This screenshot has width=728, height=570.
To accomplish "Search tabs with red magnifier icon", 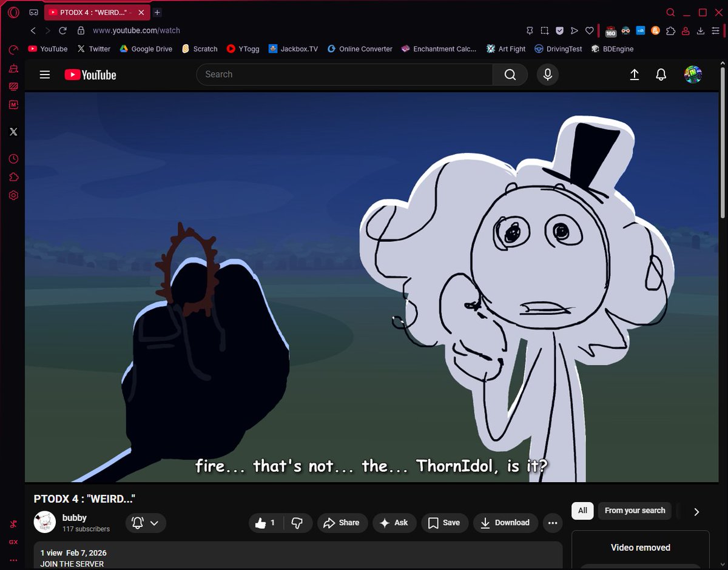I will (670, 12).
